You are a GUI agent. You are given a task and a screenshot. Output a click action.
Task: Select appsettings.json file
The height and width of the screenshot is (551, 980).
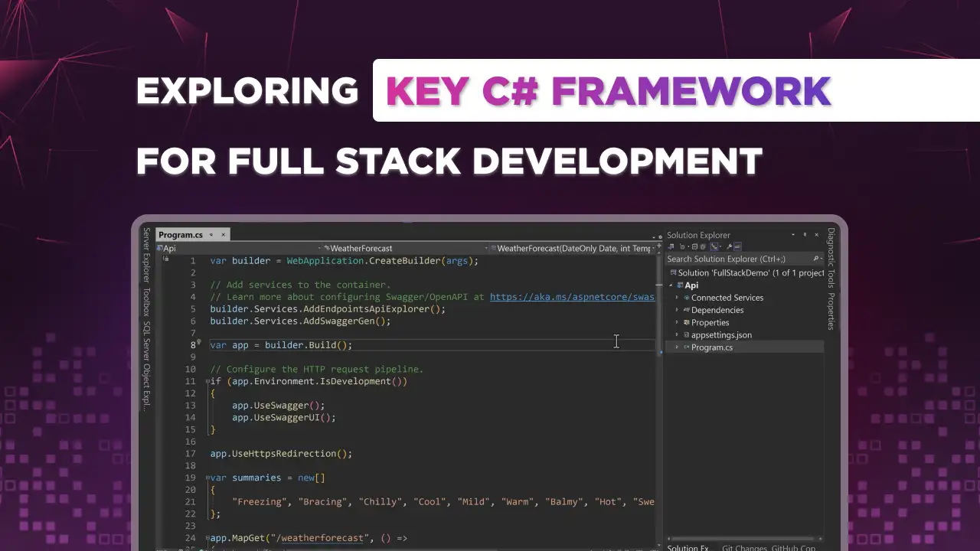tap(722, 334)
